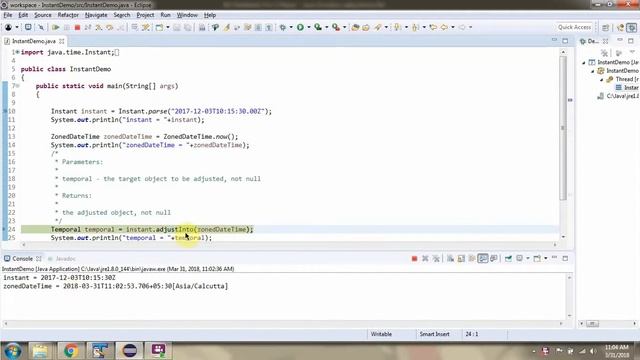Select the InstantDemo.java editor tab
640x360 pixels.
(33, 41)
